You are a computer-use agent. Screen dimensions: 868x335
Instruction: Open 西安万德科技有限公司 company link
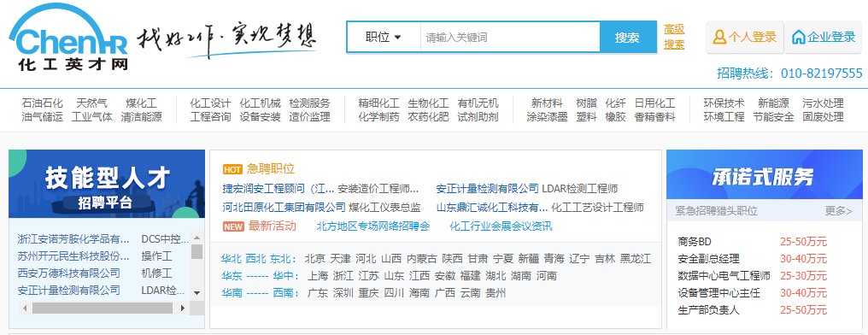68,273
